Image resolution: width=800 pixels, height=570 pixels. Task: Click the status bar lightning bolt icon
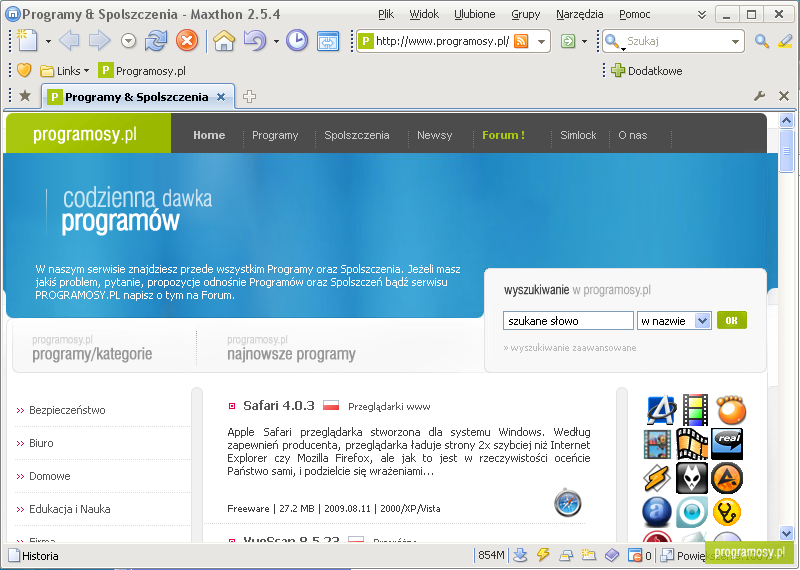(543, 555)
